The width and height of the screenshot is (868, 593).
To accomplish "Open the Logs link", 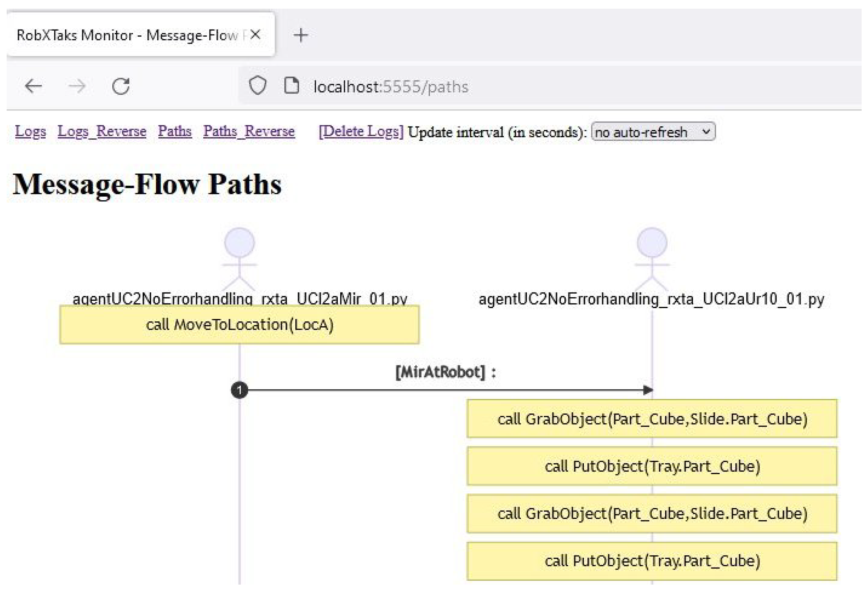I will [30, 131].
